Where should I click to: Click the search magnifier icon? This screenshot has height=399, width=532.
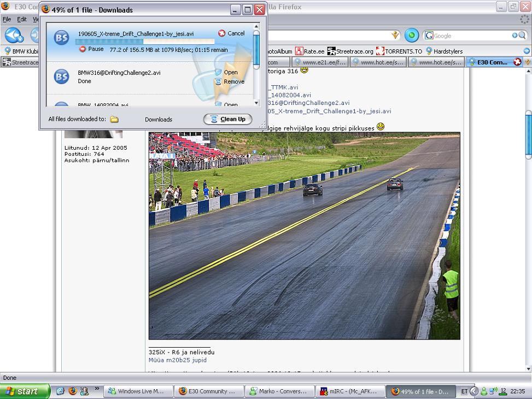pyautogui.click(x=522, y=36)
